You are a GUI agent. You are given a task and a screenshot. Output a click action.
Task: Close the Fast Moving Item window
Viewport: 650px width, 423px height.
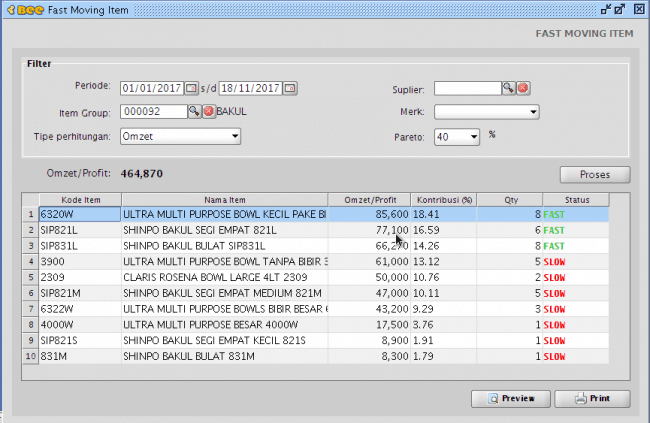coord(639,9)
